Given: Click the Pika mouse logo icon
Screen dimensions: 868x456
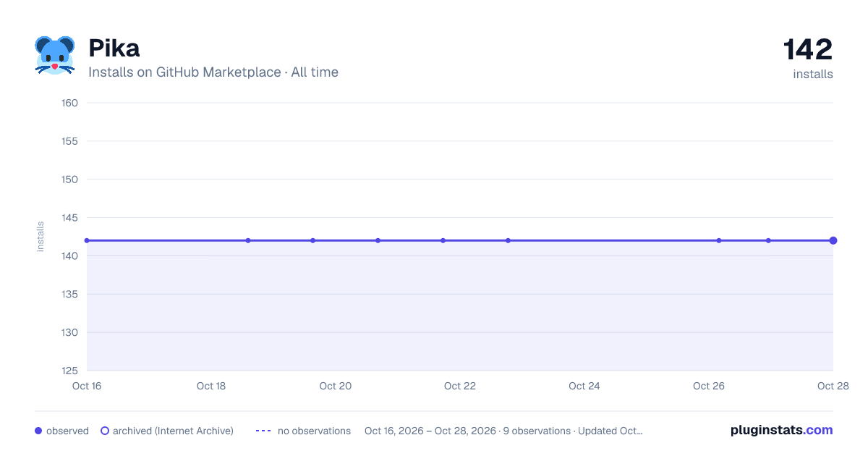Looking at the screenshot, I should 55,55.
